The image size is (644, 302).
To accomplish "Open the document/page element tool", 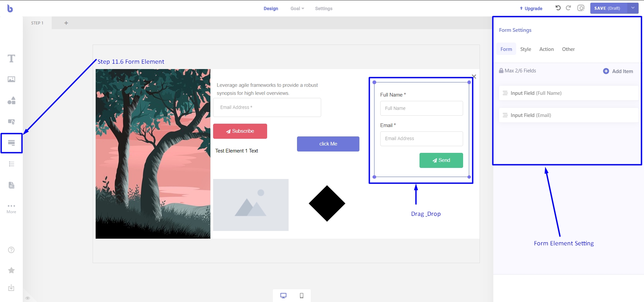I will point(11,185).
